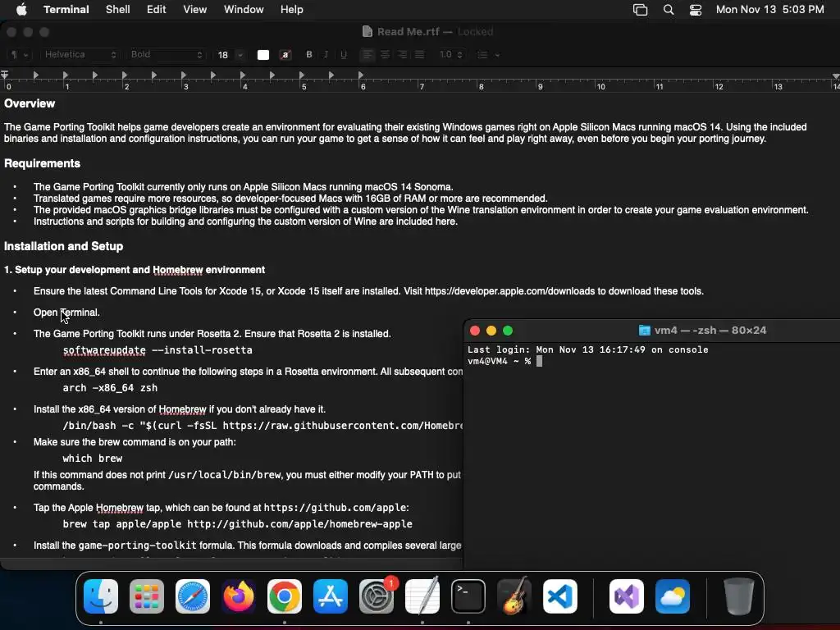Open System Settings from the Dock

pyautogui.click(x=376, y=596)
